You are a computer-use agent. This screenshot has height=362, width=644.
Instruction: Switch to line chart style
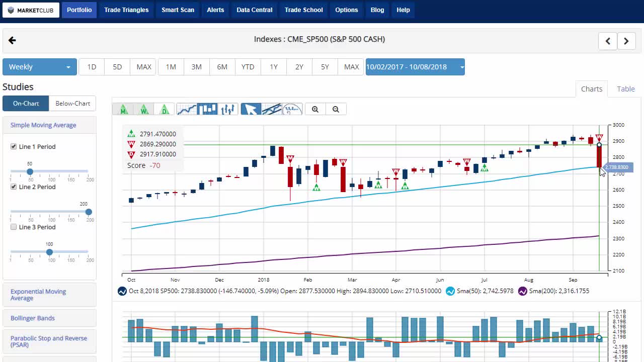(187, 109)
